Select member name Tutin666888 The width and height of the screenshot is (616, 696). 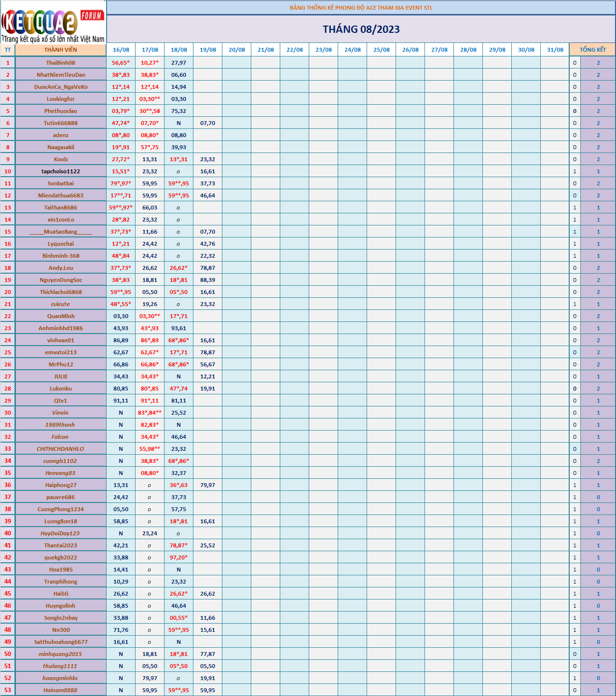[61, 123]
